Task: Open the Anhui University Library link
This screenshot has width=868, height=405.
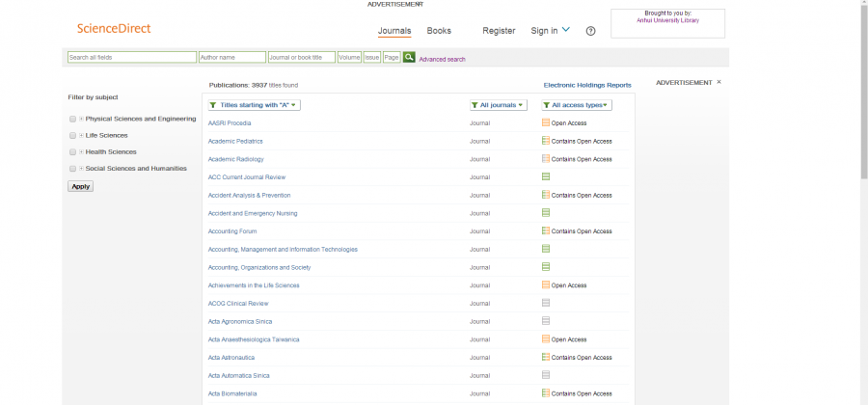Action: (x=667, y=20)
